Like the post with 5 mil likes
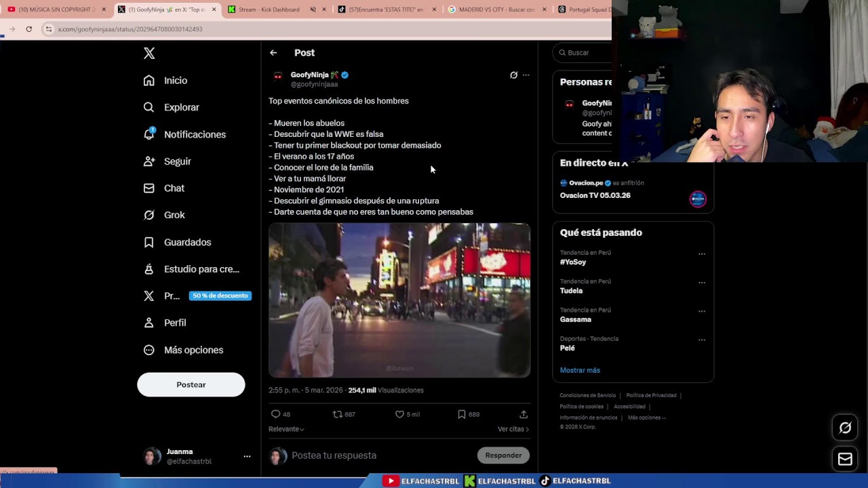The height and width of the screenshot is (488, 868). coord(408,414)
